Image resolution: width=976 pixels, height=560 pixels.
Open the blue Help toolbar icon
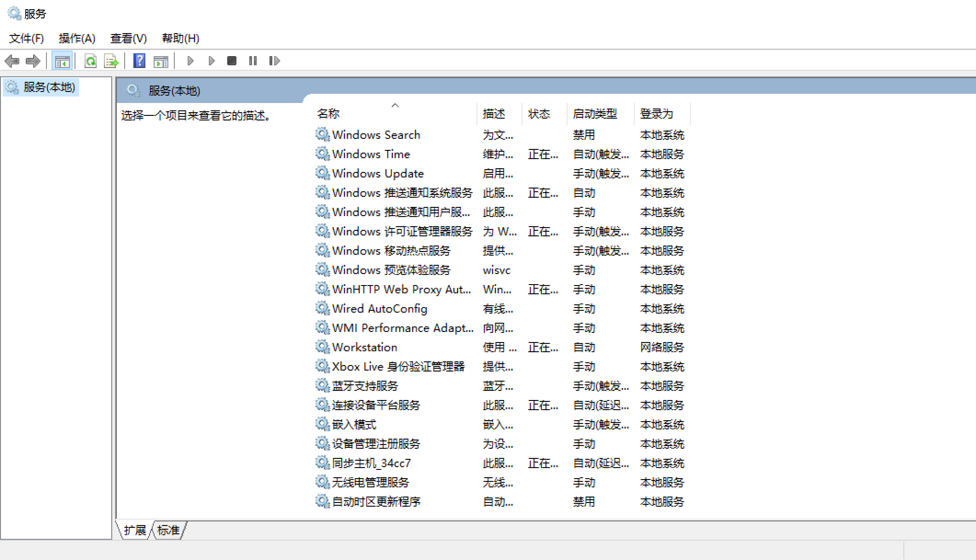[139, 61]
